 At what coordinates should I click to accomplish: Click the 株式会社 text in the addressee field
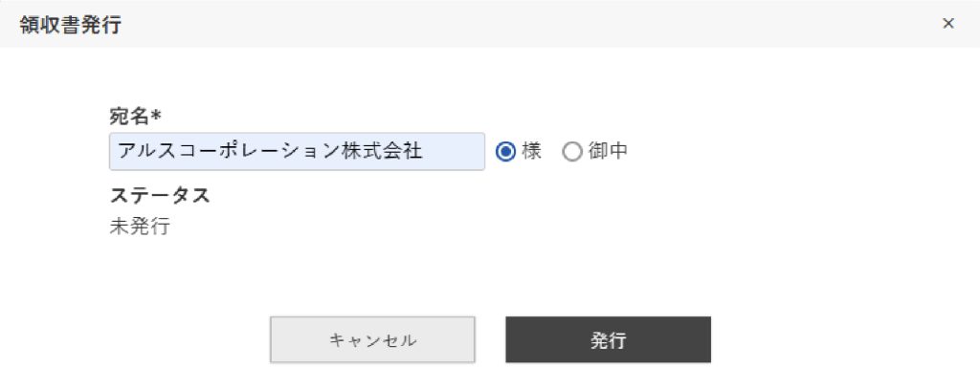tap(383, 151)
